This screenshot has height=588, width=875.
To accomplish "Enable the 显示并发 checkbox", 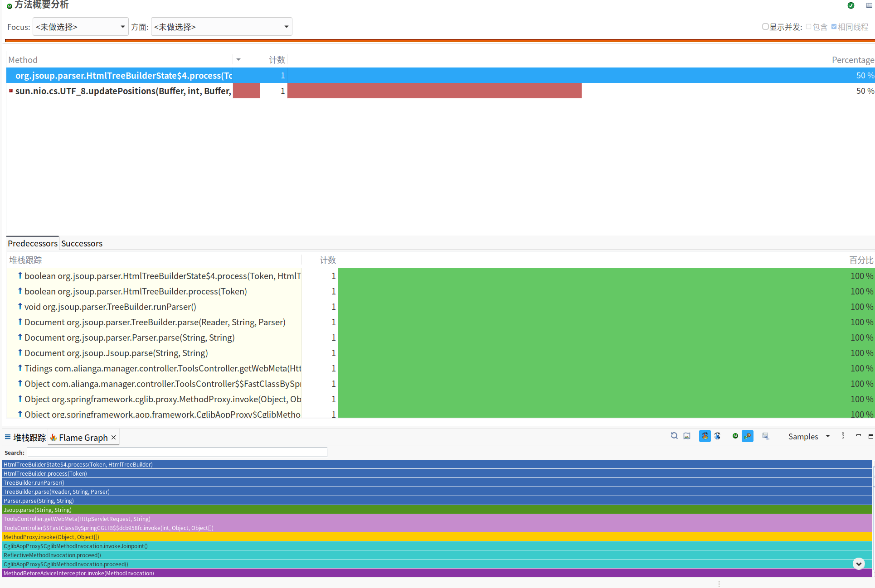I will (x=765, y=27).
